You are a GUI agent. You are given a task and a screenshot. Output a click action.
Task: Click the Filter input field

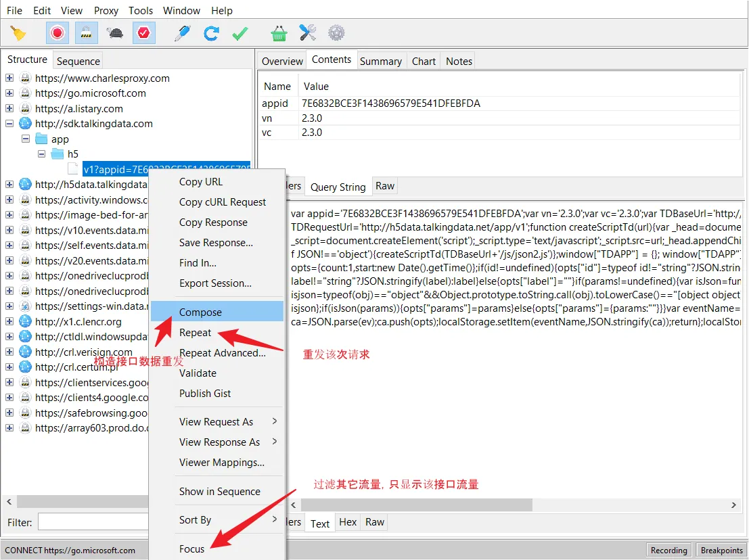point(93,522)
